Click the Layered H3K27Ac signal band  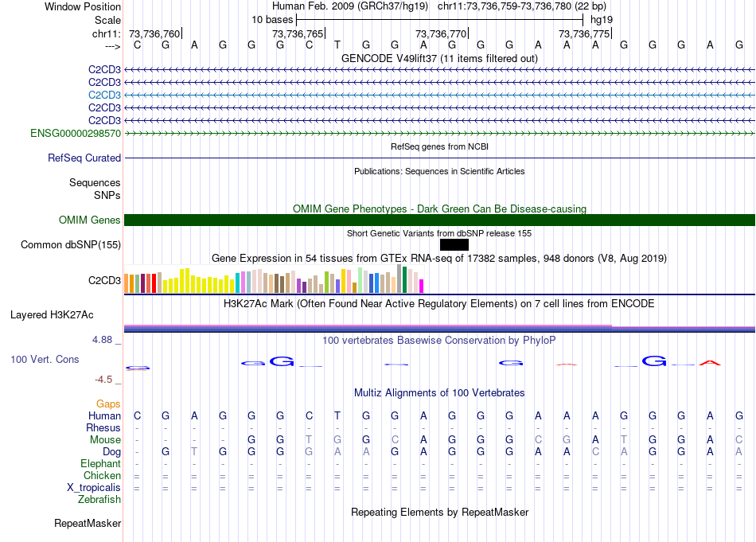click(439, 329)
